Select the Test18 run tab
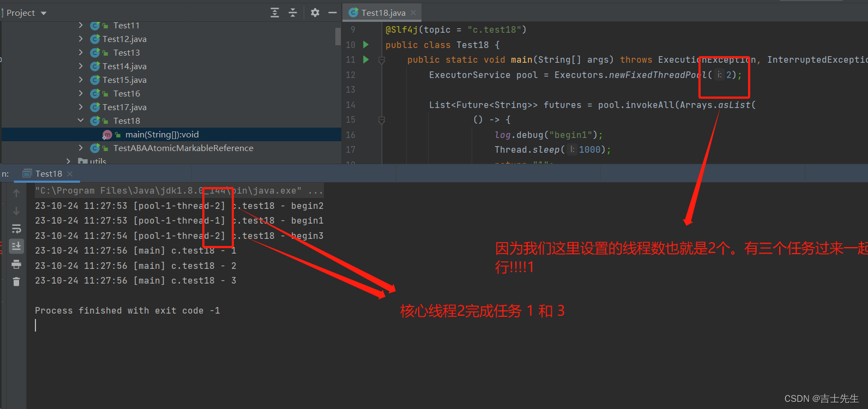 click(x=49, y=173)
